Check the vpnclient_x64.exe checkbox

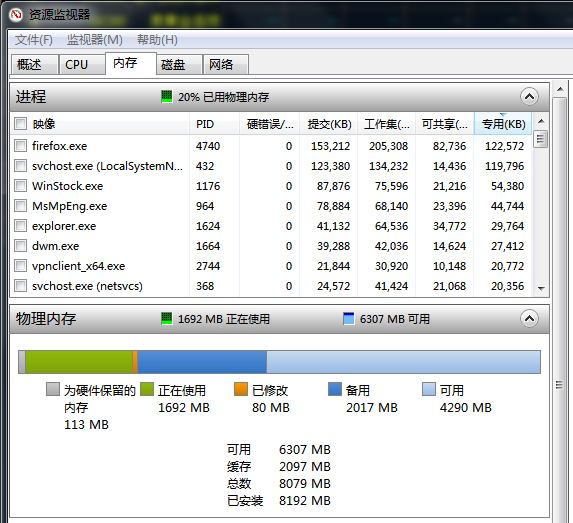click(20, 266)
